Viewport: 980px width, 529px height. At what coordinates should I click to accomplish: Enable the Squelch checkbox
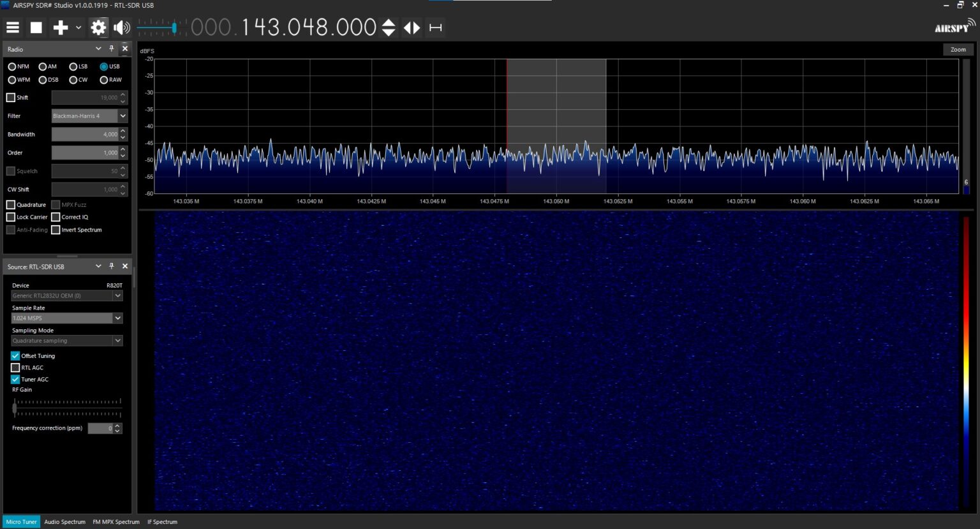point(10,171)
